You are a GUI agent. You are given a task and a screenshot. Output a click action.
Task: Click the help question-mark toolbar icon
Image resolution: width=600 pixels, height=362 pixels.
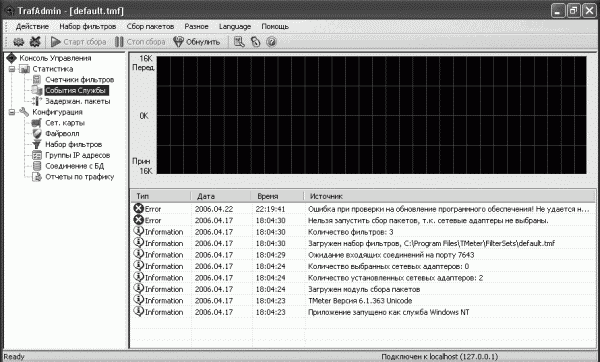pos(271,42)
